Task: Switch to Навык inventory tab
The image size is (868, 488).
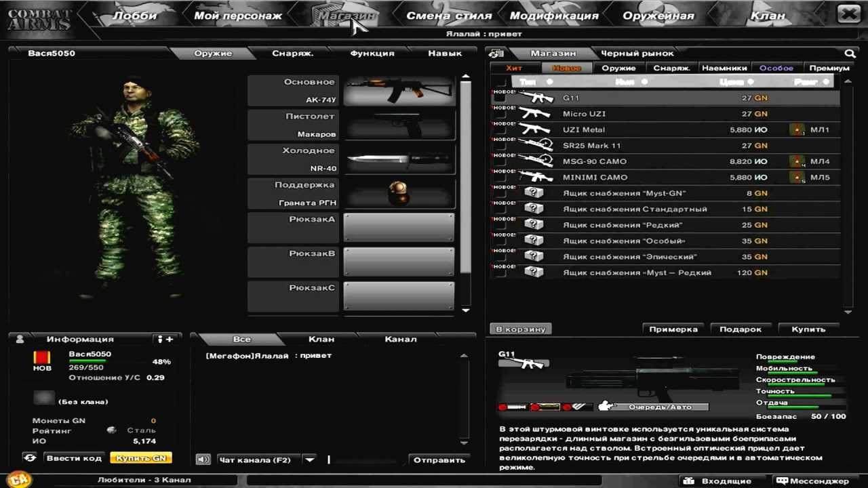Action: point(445,53)
